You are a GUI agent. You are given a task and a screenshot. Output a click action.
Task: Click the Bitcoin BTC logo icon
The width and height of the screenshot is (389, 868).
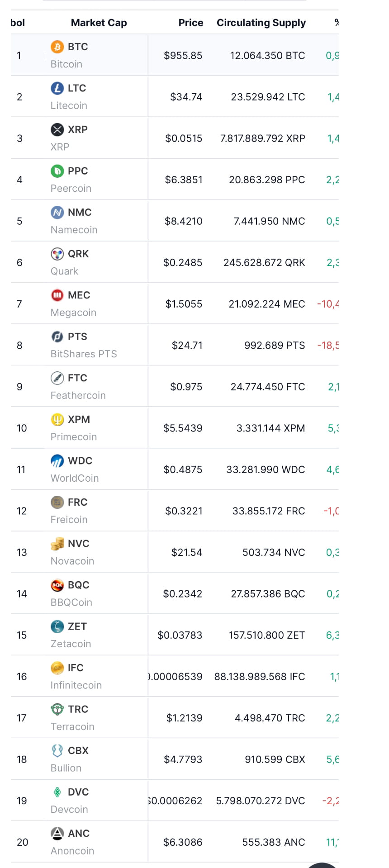pos(57,47)
